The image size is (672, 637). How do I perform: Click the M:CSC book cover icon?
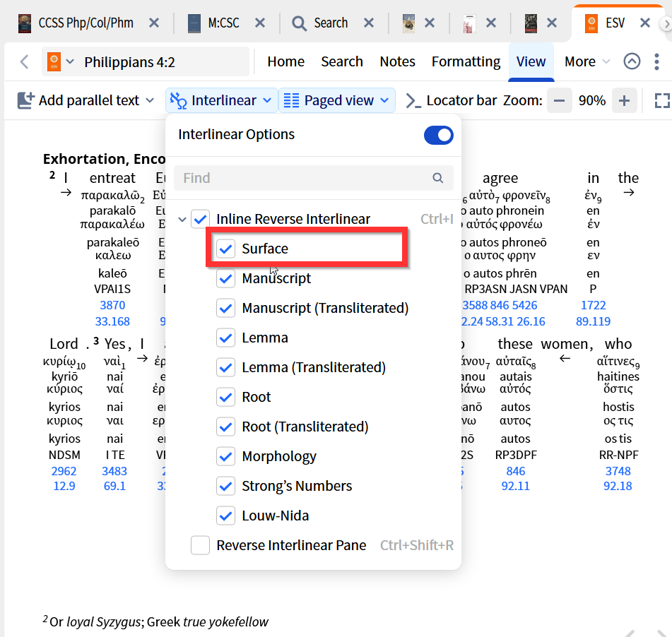pos(194,23)
